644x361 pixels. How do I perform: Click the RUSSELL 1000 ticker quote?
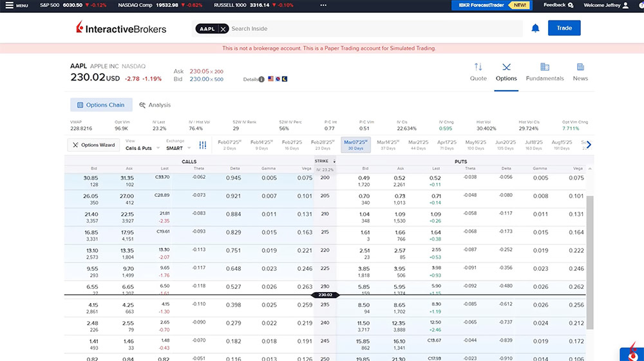pyautogui.click(x=253, y=5)
